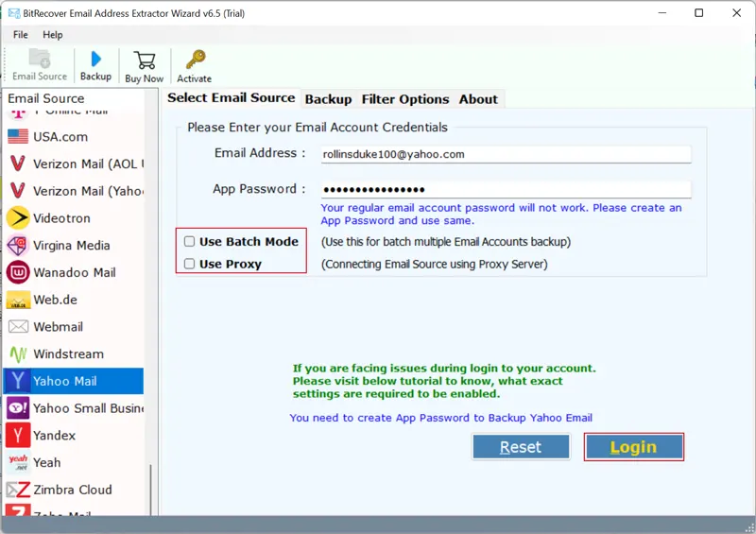Select Zimbra Cloud email source
The width and height of the screenshot is (756, 534).
point(72,490)
